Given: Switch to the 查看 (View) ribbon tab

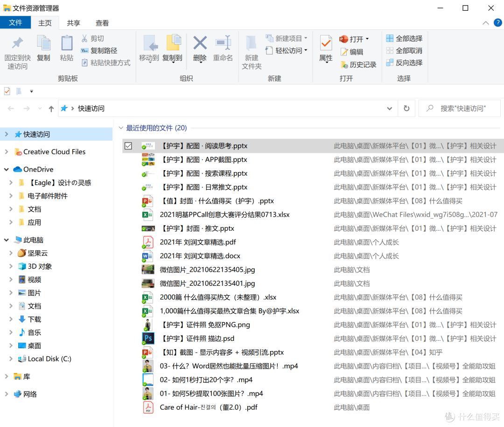Looking at the screenshot, I should 102,22.
